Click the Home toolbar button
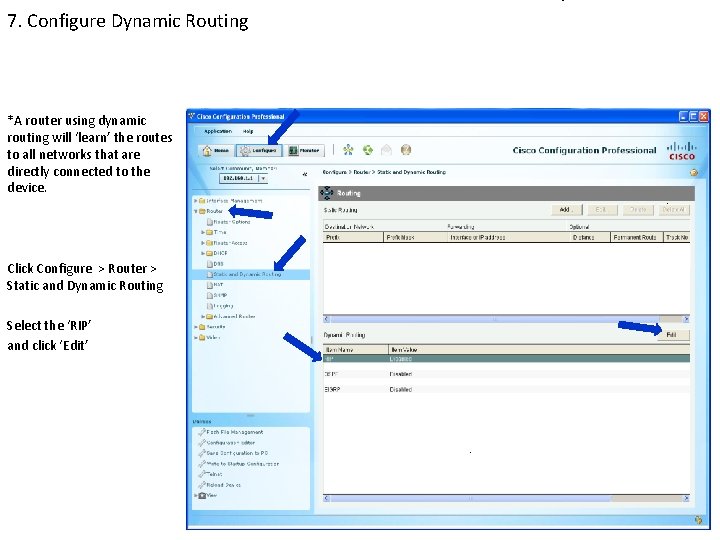 tap(216, 151)
